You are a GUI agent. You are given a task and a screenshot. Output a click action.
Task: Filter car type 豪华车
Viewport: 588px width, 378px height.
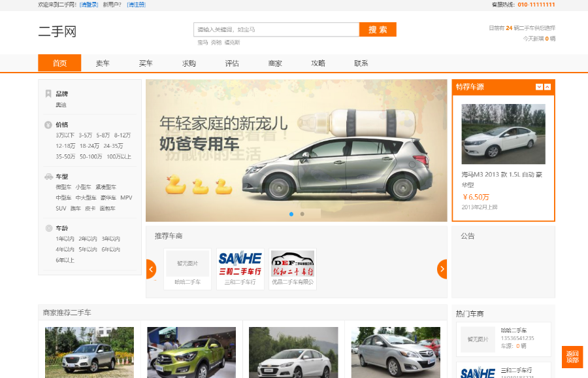pos(108,198)
